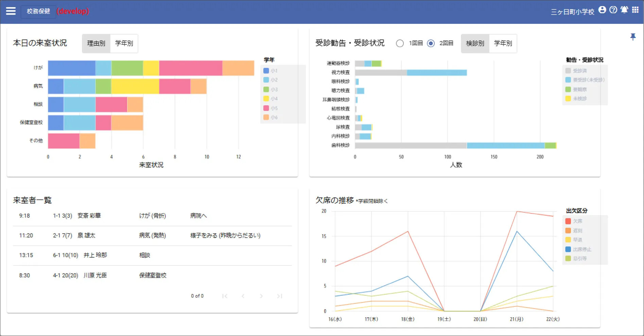The height and width of the screenshot is (336, 644).
Task: Click the help question mark icon
Action: point(613,10)
